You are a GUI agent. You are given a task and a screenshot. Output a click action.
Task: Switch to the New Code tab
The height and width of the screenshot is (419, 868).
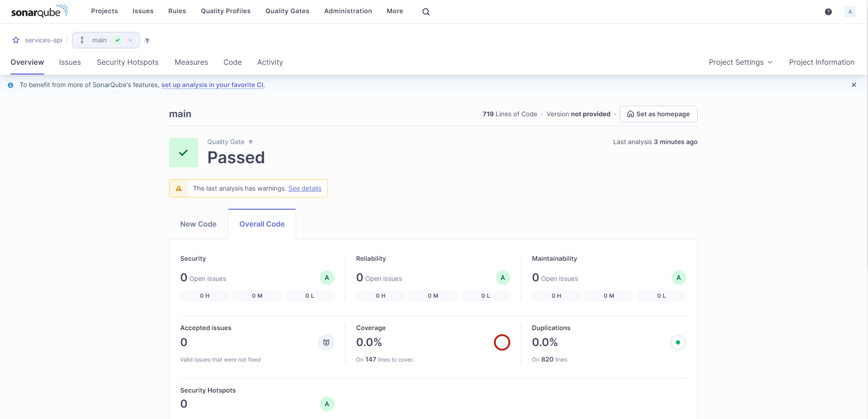point(198,224)
